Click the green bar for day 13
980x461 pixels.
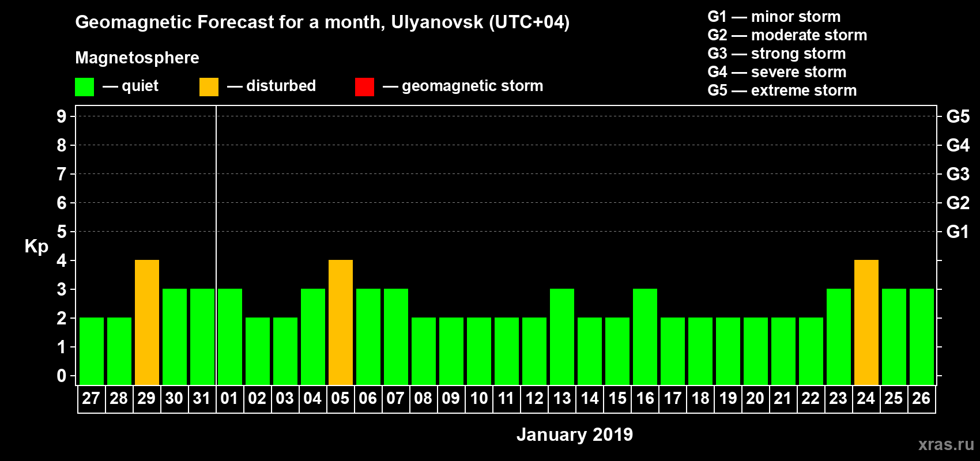pyautogui.click(x=562, y=337)
